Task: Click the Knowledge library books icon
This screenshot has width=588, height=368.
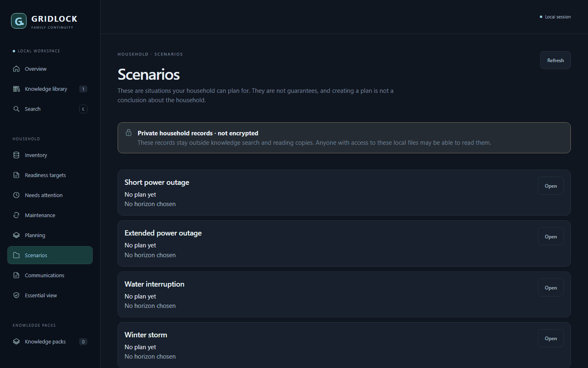Action: pos(16,89)
